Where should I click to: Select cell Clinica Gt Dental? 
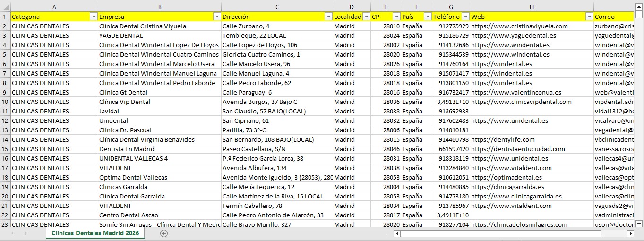point(160,92)
